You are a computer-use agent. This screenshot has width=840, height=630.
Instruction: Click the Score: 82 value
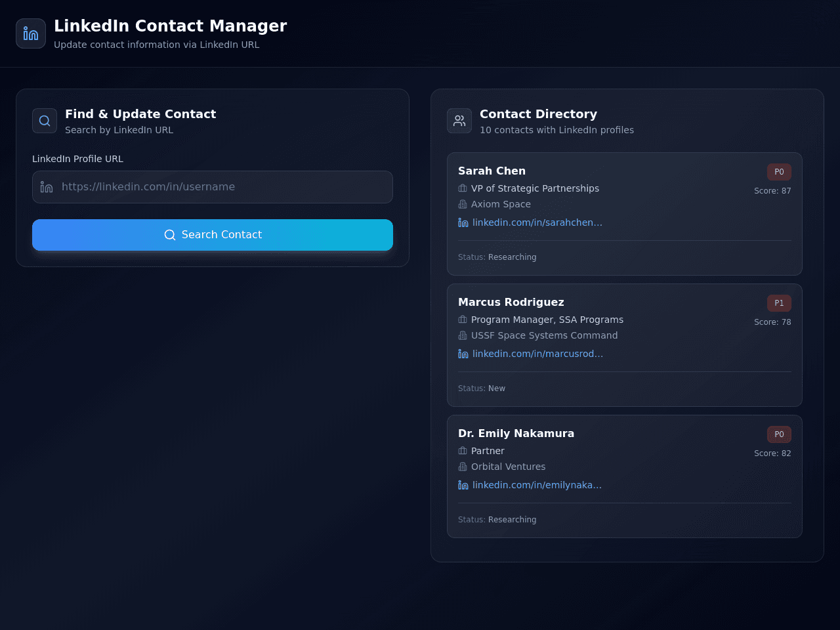click(x=772, y=453)
